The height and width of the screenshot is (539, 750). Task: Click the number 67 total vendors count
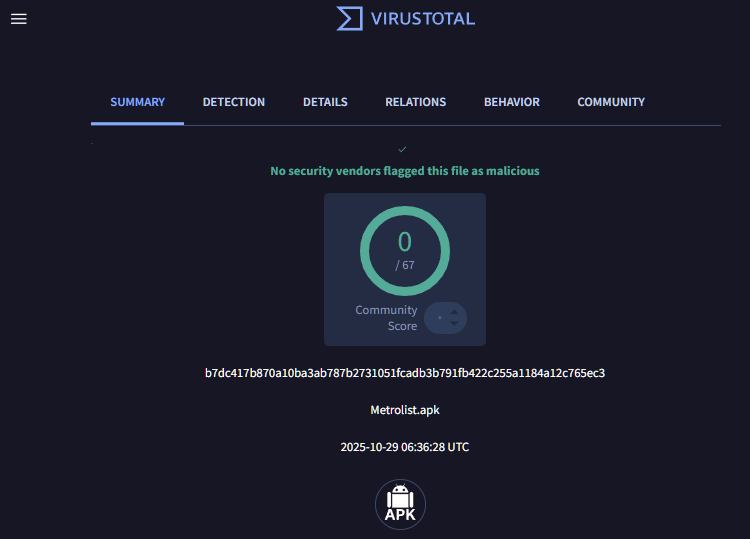[408, 265]
